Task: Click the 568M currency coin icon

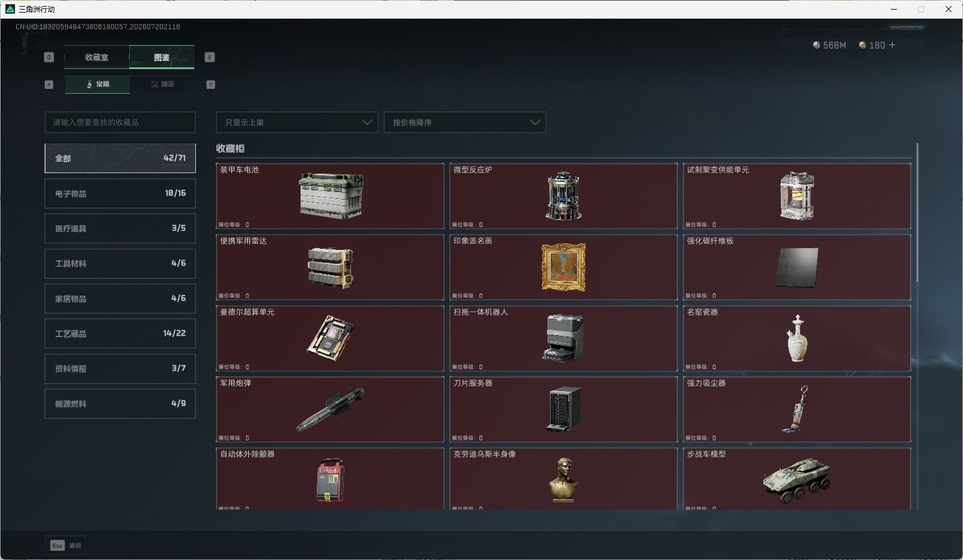Action: click(816, 45)
